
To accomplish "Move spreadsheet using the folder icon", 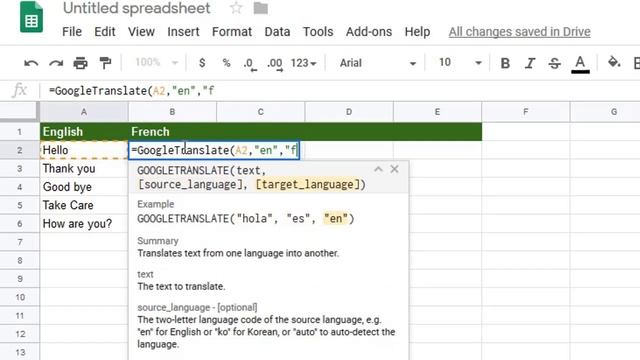I will pyautogui.click(x=260, y=8).
